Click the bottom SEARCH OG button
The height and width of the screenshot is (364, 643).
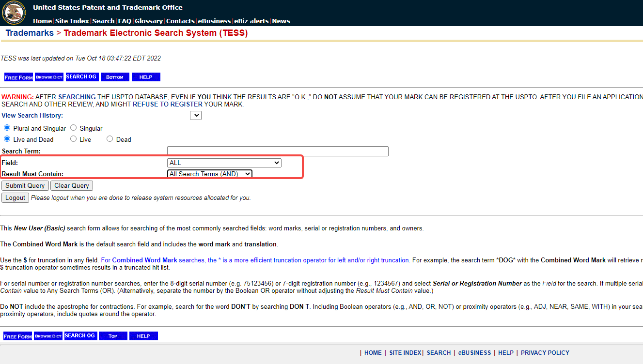[x=80, y=336]
